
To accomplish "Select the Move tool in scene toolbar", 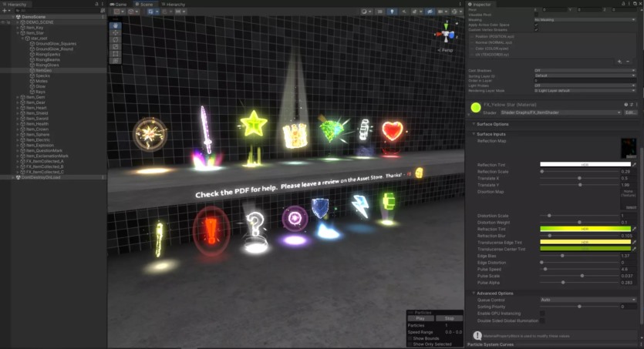I will point(116,32).
